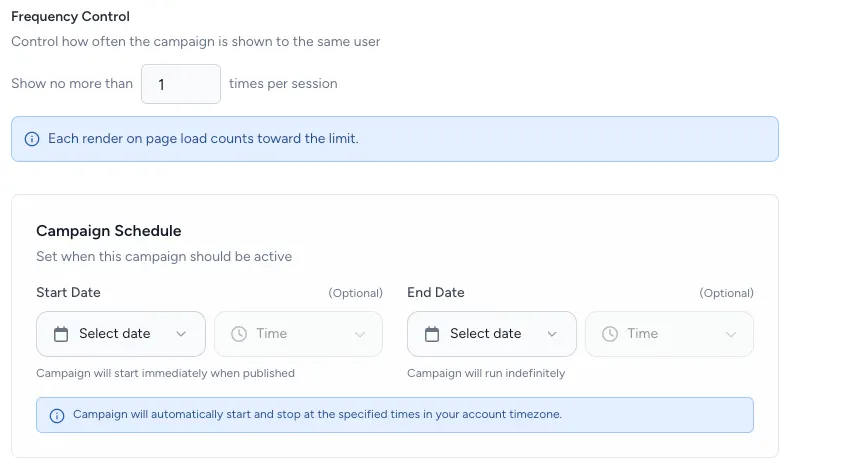Click the End Date field label

[436, 293]
